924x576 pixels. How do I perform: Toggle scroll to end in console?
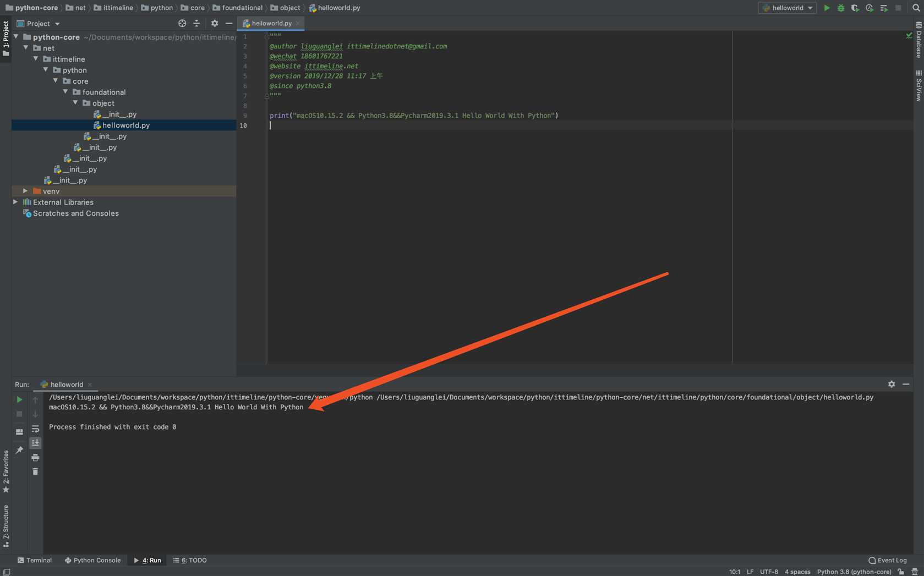pyautogui.click(x=35, y=443)
